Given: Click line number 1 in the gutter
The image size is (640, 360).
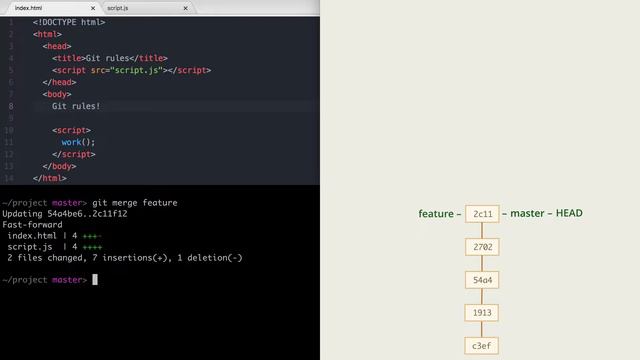Looking at the screenshot, I should click(11, 22).
